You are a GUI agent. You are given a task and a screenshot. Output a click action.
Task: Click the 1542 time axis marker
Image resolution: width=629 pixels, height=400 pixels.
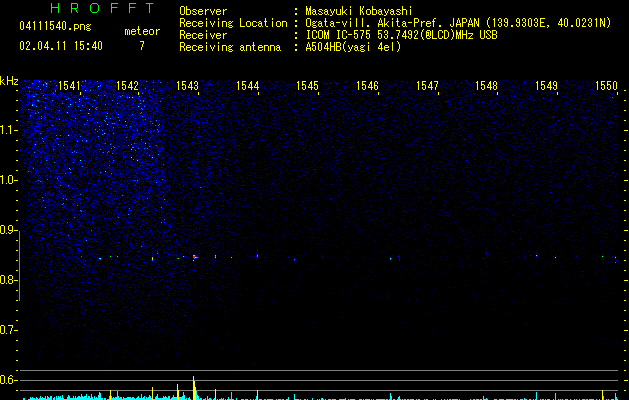tap(127, 86)
